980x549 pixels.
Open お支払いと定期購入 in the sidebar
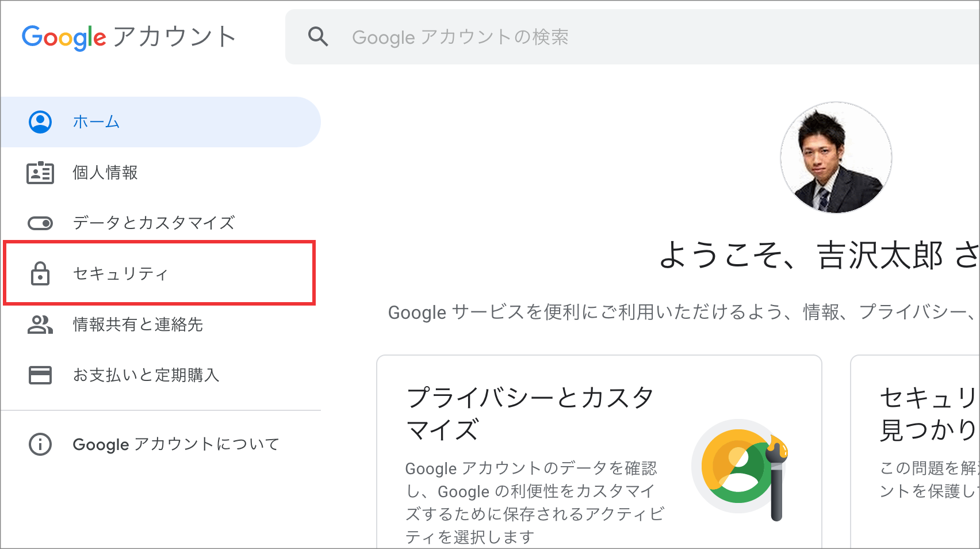point(160,375)
